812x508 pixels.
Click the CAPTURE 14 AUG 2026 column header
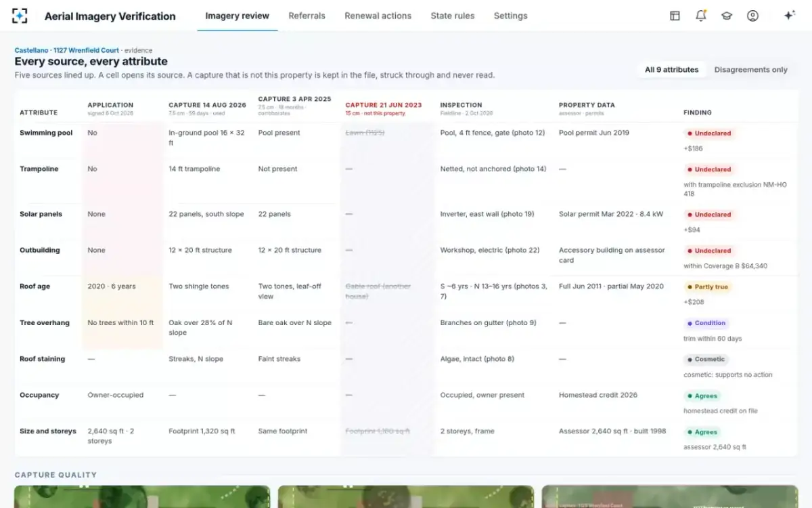(207, 105)
